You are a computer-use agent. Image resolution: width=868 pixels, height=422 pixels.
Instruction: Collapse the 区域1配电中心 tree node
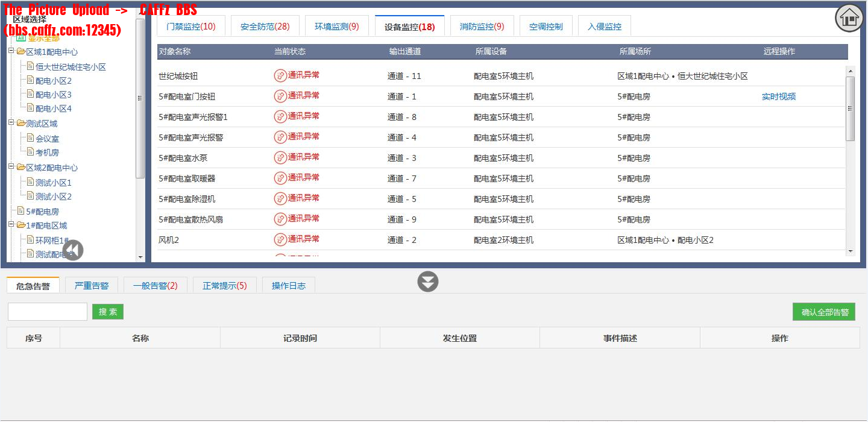[11, 52]
